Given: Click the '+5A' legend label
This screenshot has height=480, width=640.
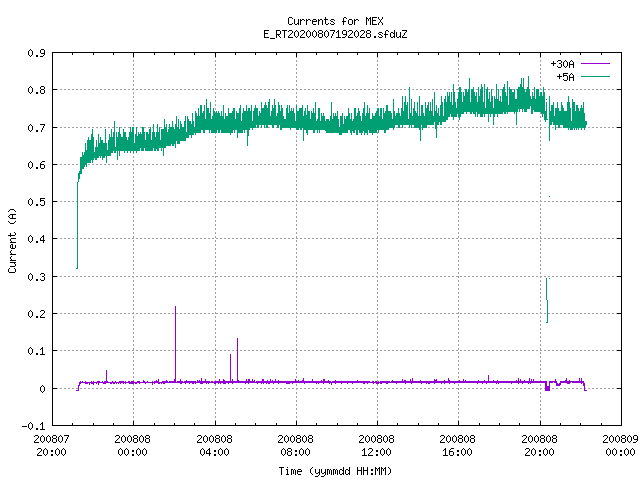Looking at the screenshot, I should coord(565,77).
